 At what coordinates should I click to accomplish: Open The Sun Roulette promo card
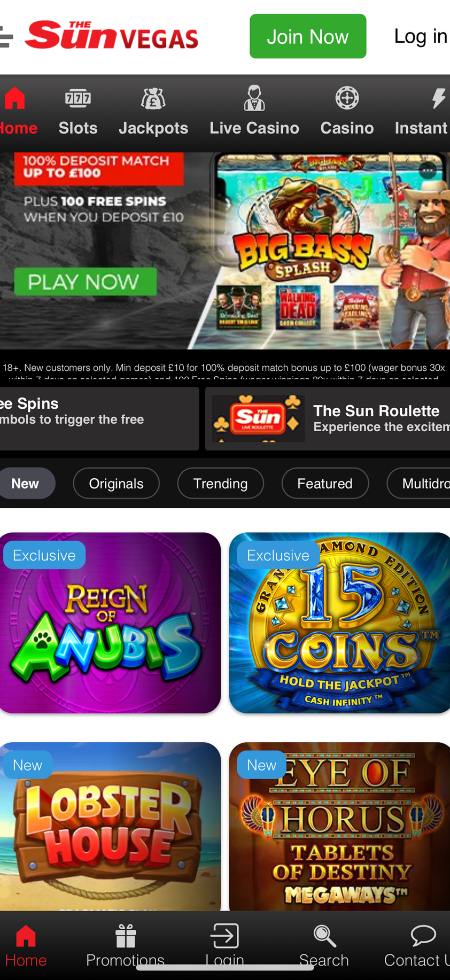coord(328,418)
